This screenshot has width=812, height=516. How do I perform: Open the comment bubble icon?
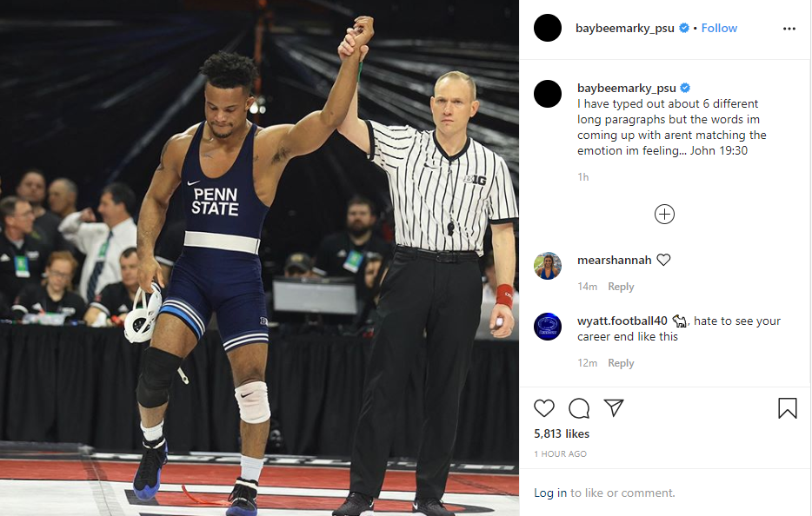(x=579, y=408)
